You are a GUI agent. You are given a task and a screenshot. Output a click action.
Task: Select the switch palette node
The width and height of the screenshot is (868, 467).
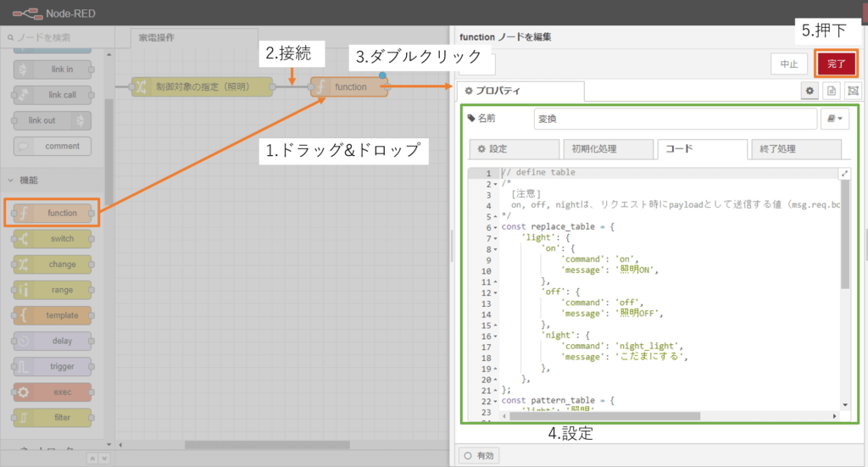pyautogui.click(x=53, y=239)
